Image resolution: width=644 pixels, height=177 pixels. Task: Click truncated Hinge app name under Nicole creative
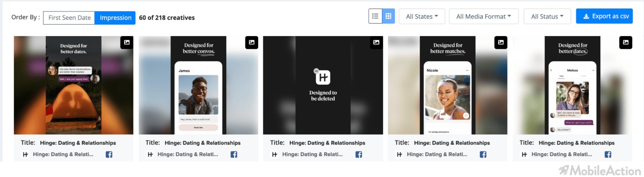[437, 155]
